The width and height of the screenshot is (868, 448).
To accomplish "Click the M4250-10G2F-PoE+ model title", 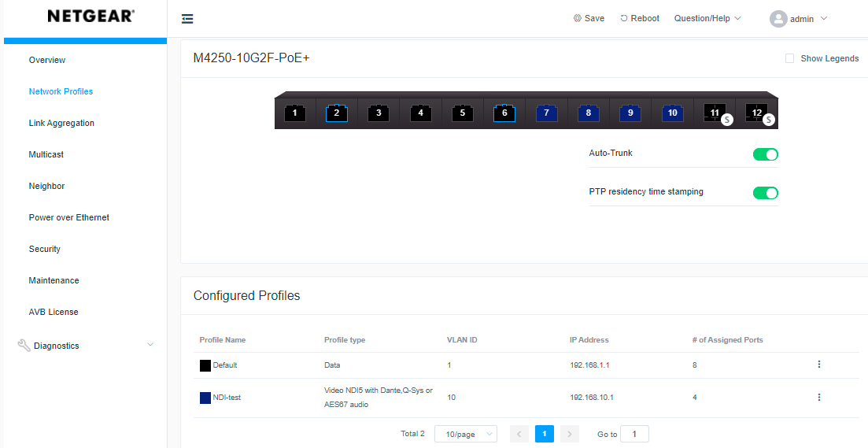I will 251,58.
